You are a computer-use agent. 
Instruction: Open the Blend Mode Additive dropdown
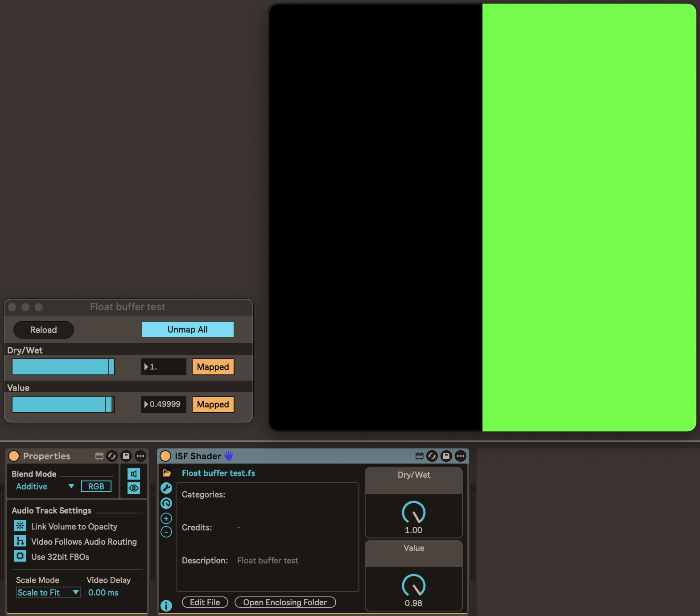pyautogui.click(x=45, y=487)
